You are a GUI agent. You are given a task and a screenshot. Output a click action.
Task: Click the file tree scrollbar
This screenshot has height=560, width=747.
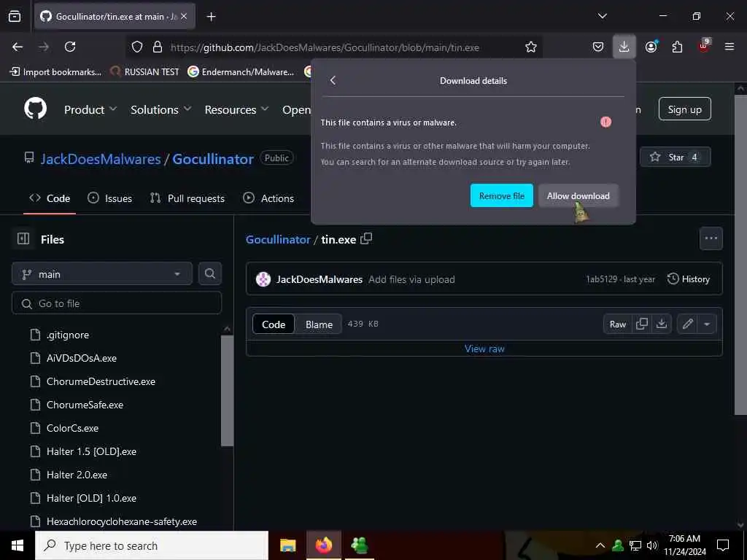click(228, 391)
